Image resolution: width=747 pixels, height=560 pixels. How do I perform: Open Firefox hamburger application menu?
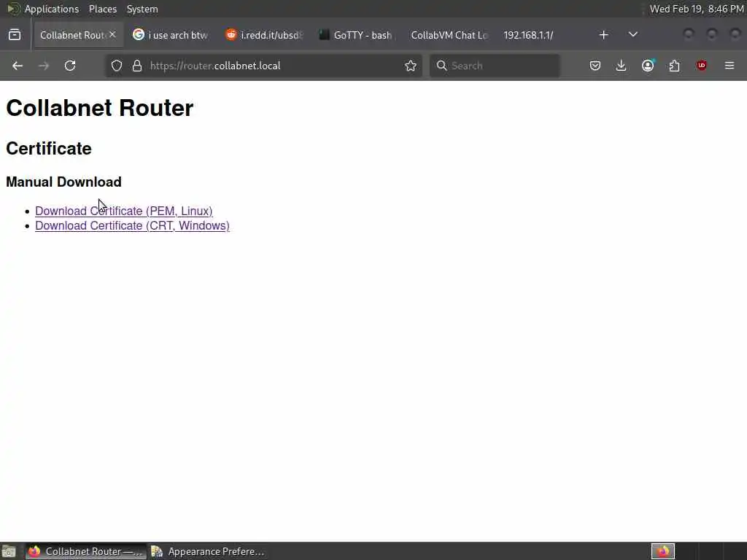point(729,66)
